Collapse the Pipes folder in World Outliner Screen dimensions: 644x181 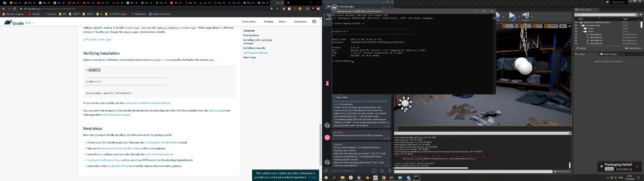[583, 31]
